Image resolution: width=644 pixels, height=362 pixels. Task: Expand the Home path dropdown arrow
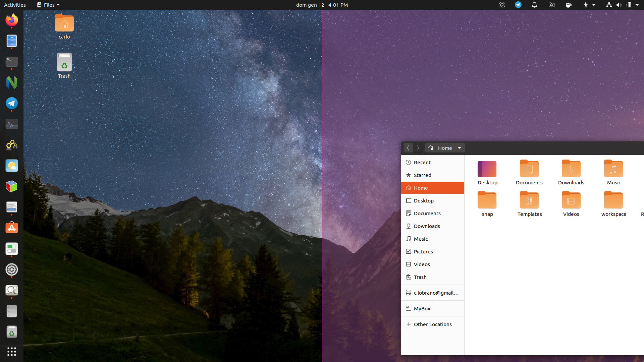coord(460,148)
